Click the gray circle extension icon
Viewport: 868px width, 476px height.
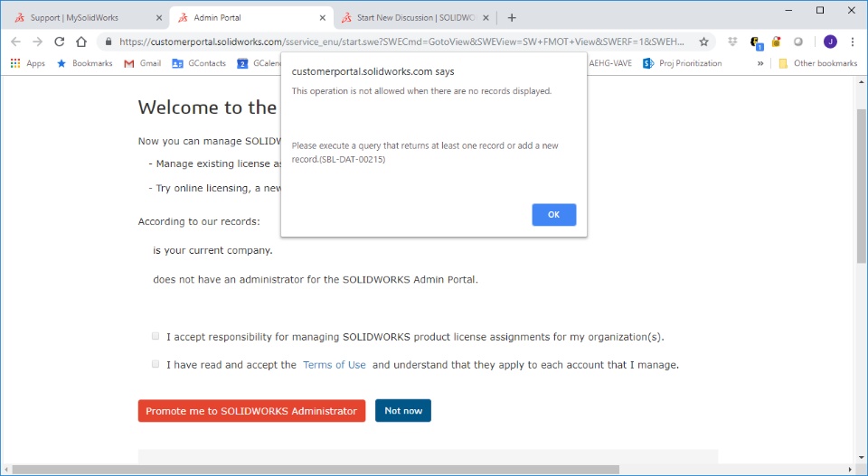click(x=798, y=42)
